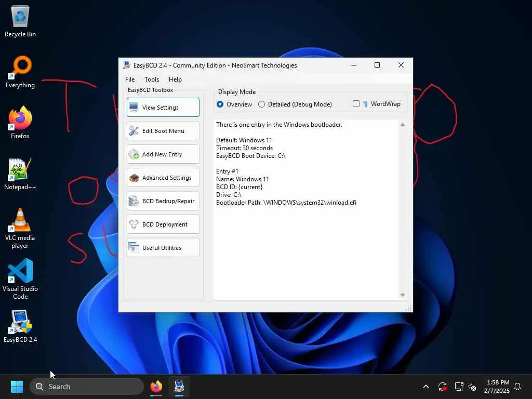The width and height of the screenshot is (532, 399).
Task: Click the EasyBCD title bar app icon
Action: [127, 65]
